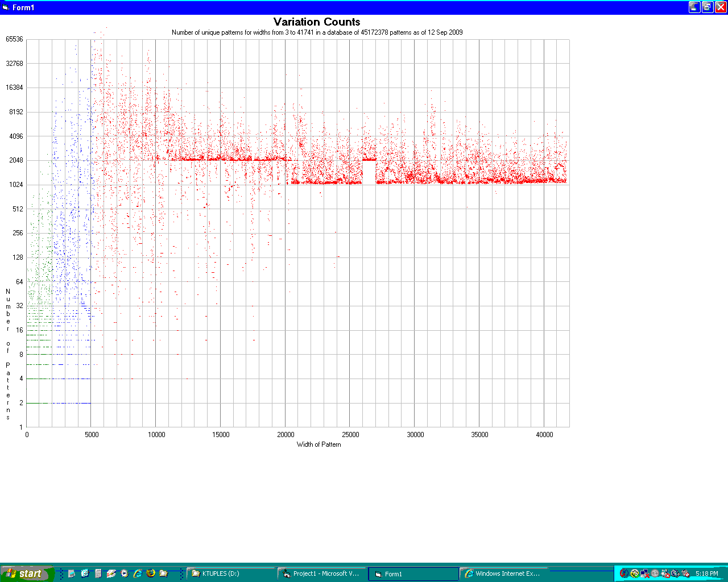
Task: Click the 8192 y-axis label
Action: click(x=16, y=112)
